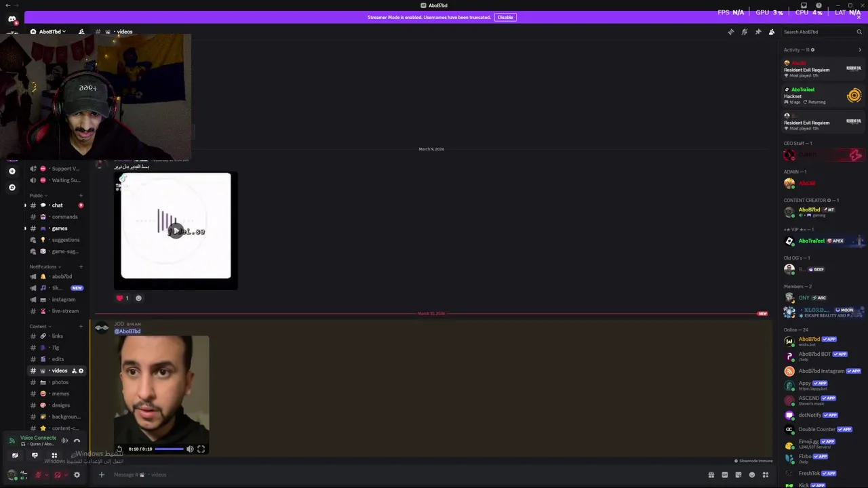The image size is (868, 488).
Task: Fullscreen the selfie video
Action: (201, 449)
